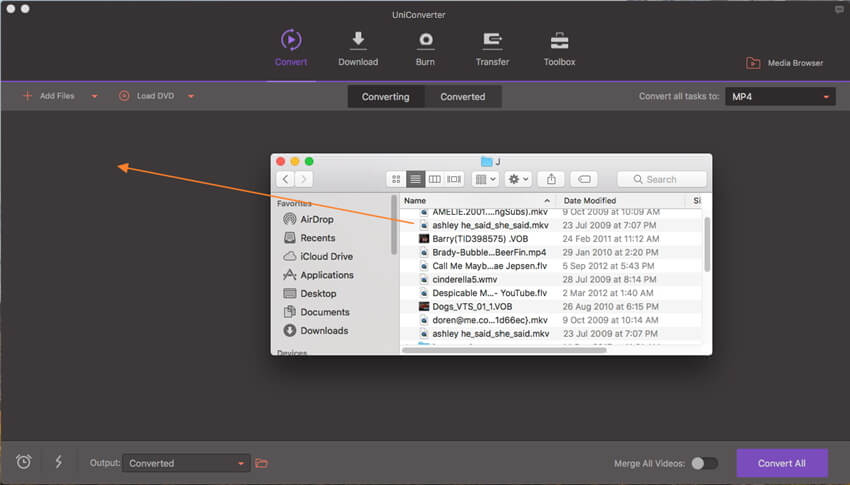Expand the Load DVD dropdown arrow

pyautogui.click(x=191, y=96)
